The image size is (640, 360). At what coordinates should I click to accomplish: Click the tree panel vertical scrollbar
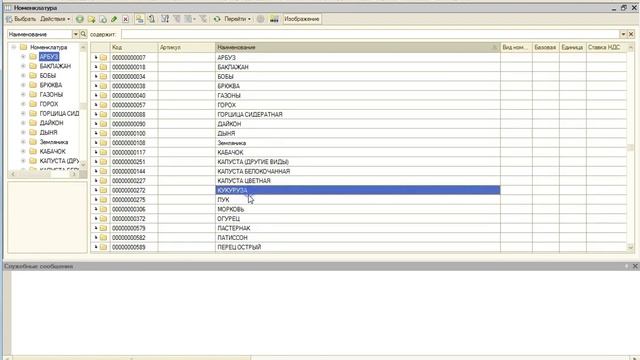pyautogui.click(x=83, y=105)
